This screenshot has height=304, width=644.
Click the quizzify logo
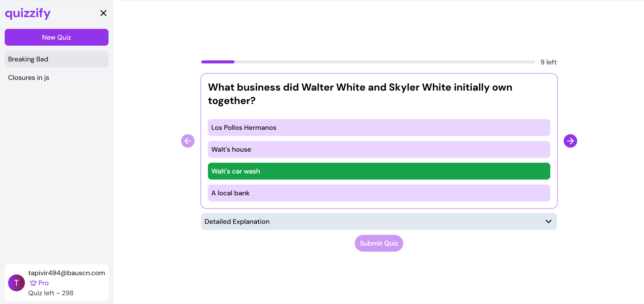coord(28,13)
